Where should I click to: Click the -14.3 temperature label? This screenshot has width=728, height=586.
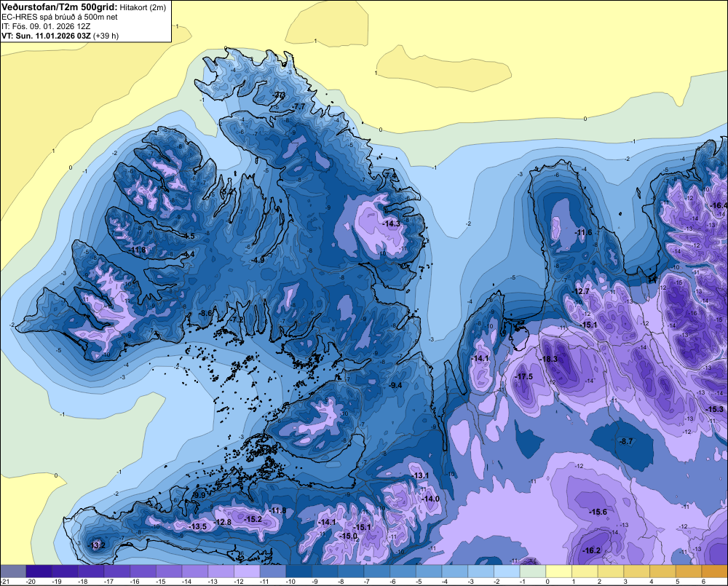(391, 223)
